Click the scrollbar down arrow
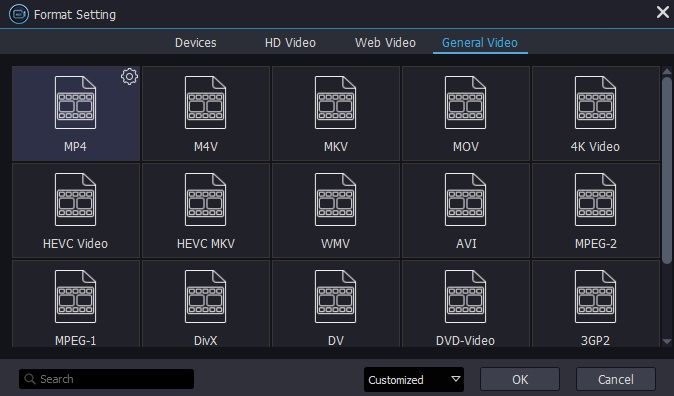The height and width of the screenshot is (396, 674). pos(667,342)
